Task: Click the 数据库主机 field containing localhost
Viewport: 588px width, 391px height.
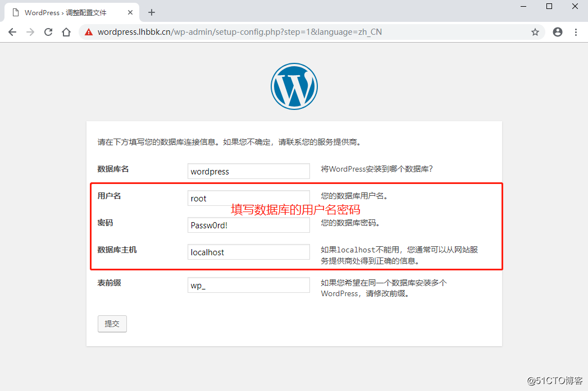Action: tap(249, 252)
